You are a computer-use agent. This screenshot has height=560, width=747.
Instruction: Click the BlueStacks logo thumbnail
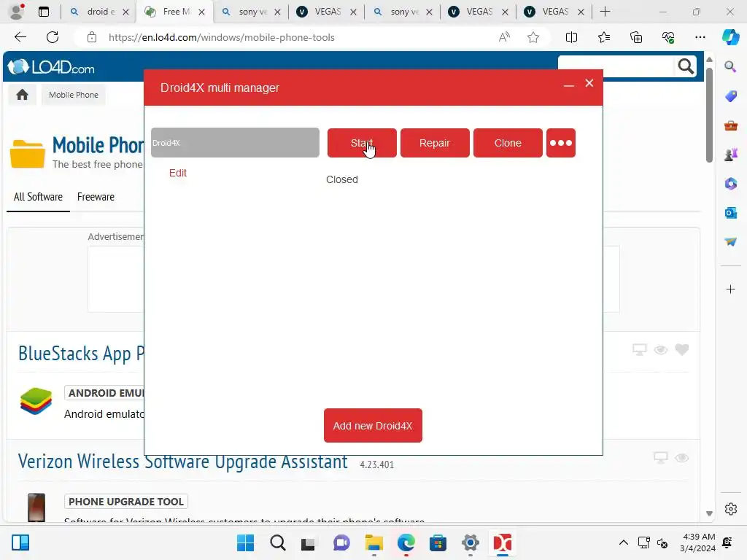tap(36, 401)
